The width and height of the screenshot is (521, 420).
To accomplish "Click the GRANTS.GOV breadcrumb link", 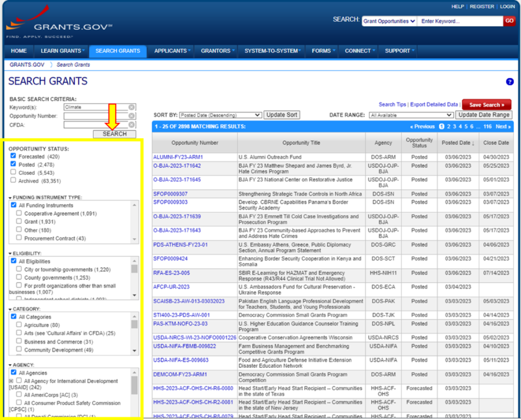I will point(27,65).
